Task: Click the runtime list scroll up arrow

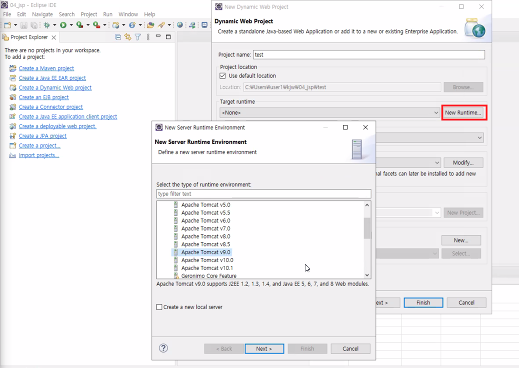Action: click(x=367, y=205)
